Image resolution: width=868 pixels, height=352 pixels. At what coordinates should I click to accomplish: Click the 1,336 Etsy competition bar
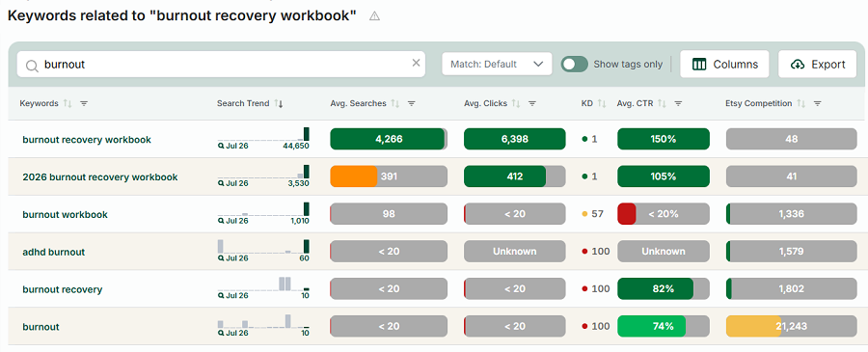click(x=791, y=214)
